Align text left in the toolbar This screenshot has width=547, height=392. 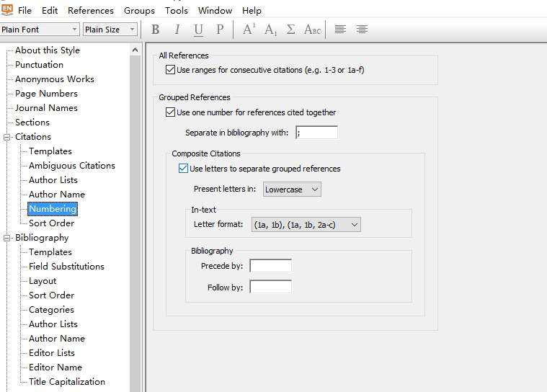pos(340,30)
